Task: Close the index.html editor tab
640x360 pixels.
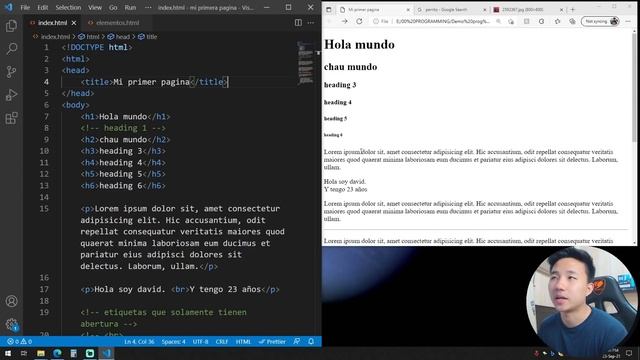Action: click(74, 23)
